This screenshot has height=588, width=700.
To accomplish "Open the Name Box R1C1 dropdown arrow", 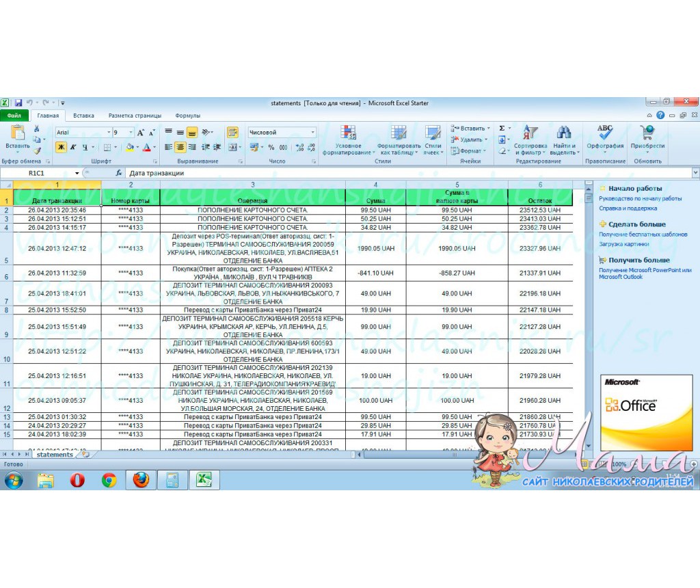I will 86,174.
